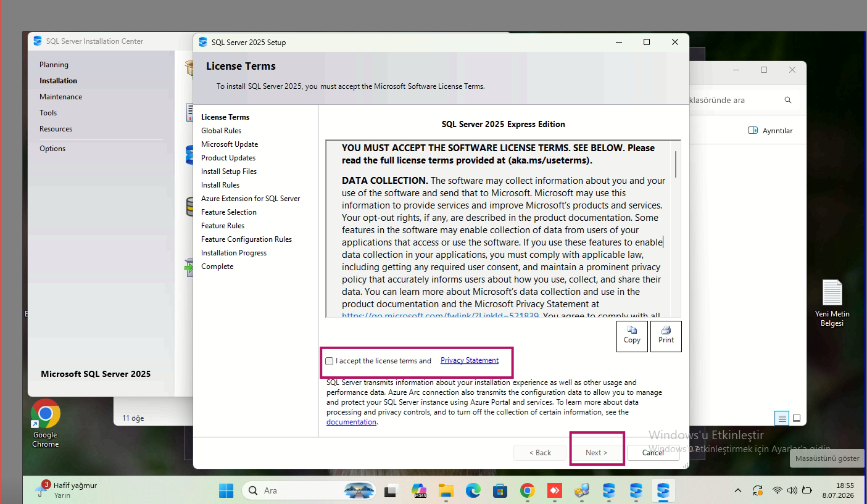Go back with the Back button
867x504 pixels.
541,453
